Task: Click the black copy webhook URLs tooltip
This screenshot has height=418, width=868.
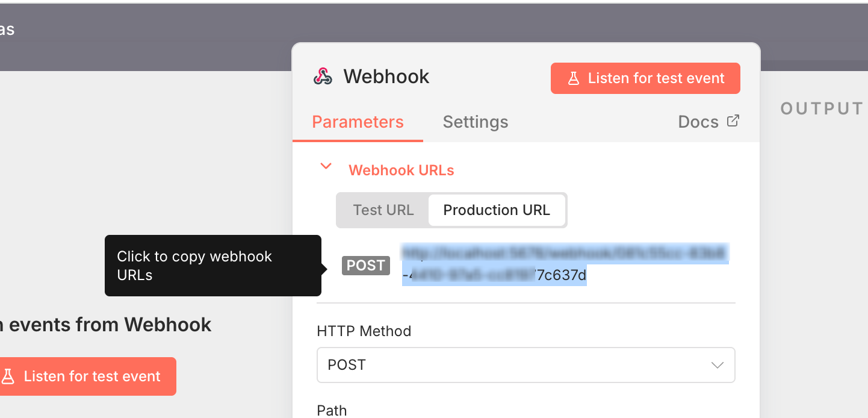Action: coord(212,266)
